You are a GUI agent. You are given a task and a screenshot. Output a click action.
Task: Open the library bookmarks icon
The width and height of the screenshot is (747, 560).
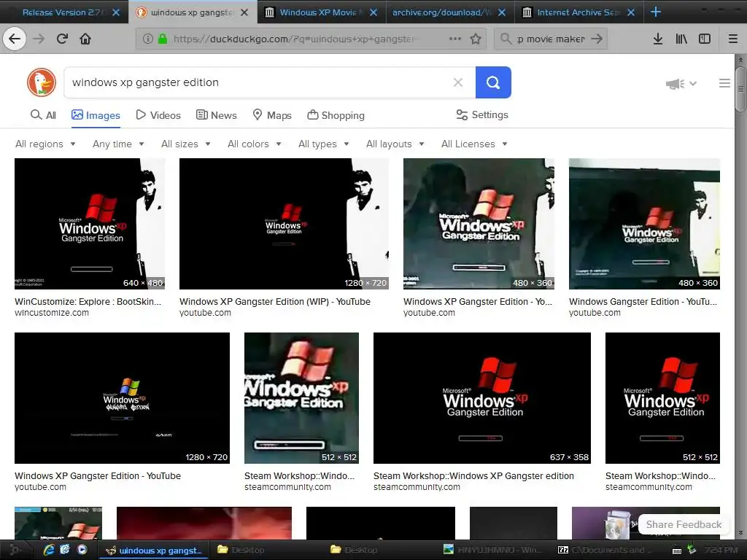point(681,39)
